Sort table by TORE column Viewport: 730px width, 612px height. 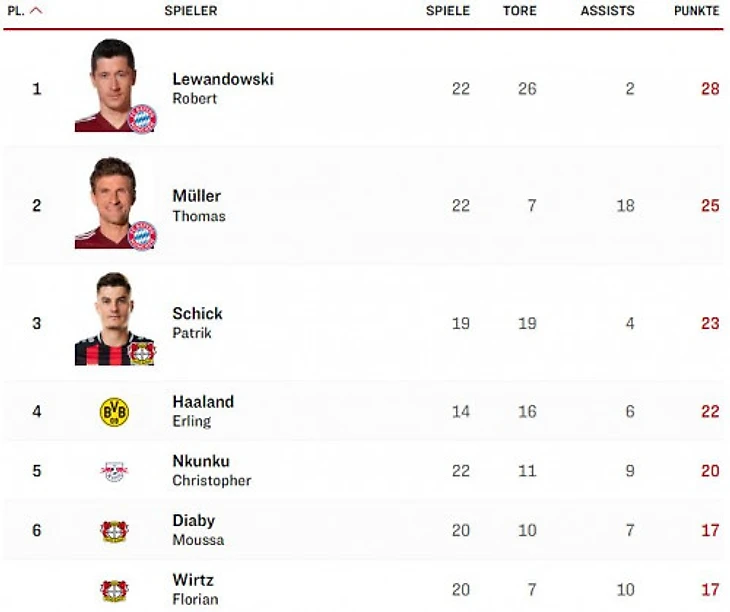519,11
